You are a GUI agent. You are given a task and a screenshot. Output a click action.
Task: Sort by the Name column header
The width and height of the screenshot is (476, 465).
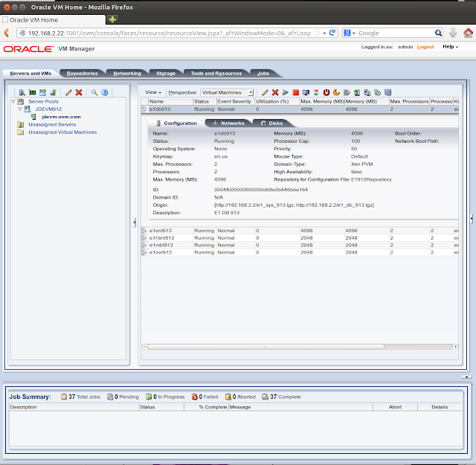click(170, 101)
